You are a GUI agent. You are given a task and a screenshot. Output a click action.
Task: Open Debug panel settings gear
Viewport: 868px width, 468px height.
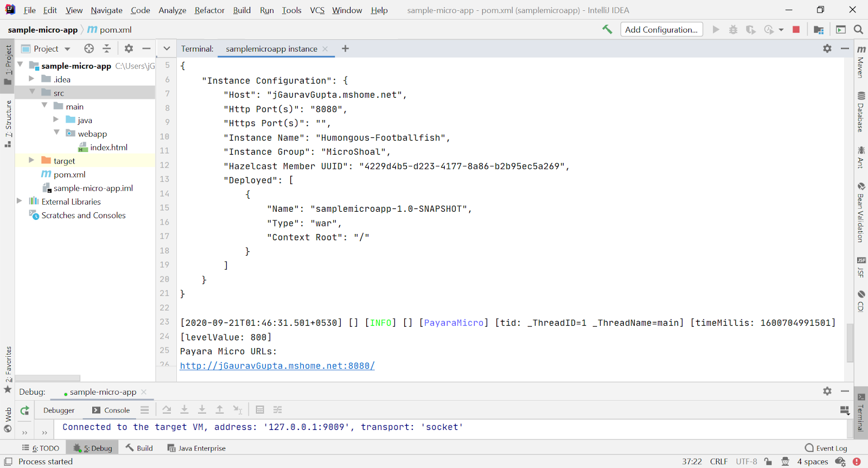tap(827, 391)
